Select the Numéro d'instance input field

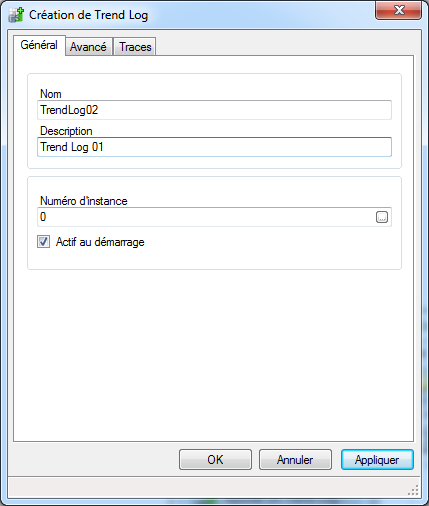207,217
